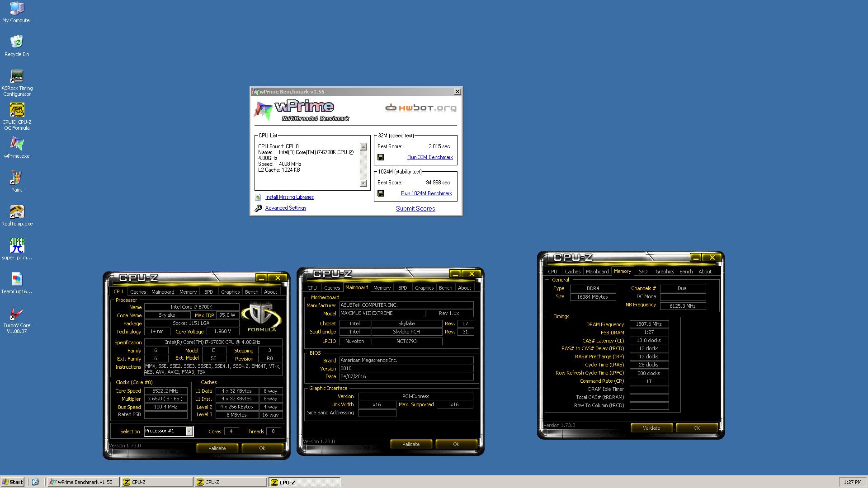This screenshot has width=868, height=488.
Task: Open SPD tab in CPU-Z Mainboard window
Action: [x=403, y=288]
